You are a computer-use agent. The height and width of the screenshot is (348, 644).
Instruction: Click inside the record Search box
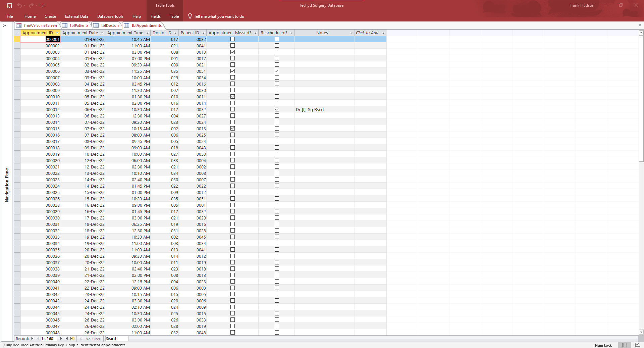tap(116, 339)
